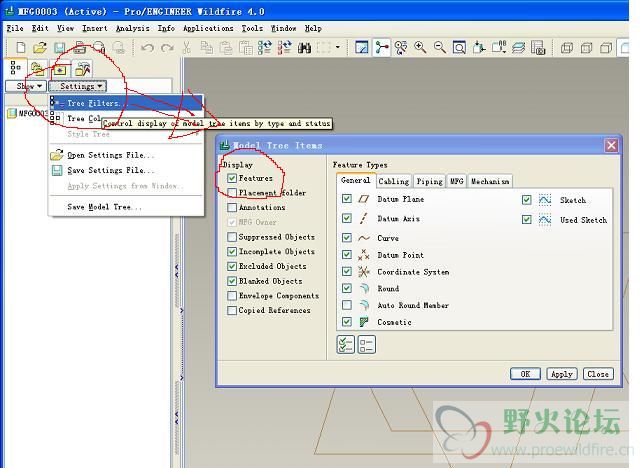Screen dimensions: 644x468
Task: Click the Print icon in toolbar
Action: tap(79, 48)
